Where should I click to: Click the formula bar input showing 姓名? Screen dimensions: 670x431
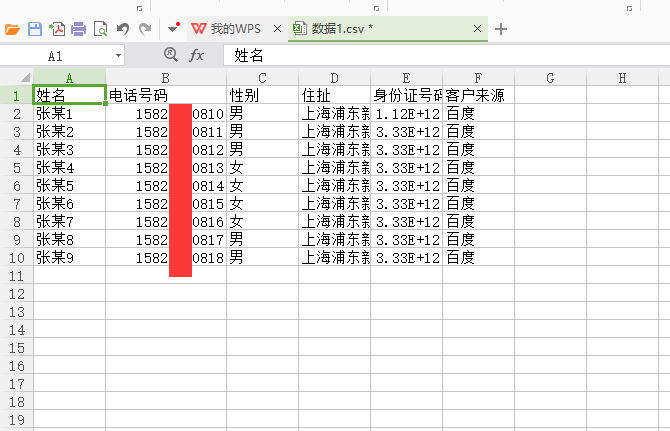pyautogui.click(x=440, y=56)
